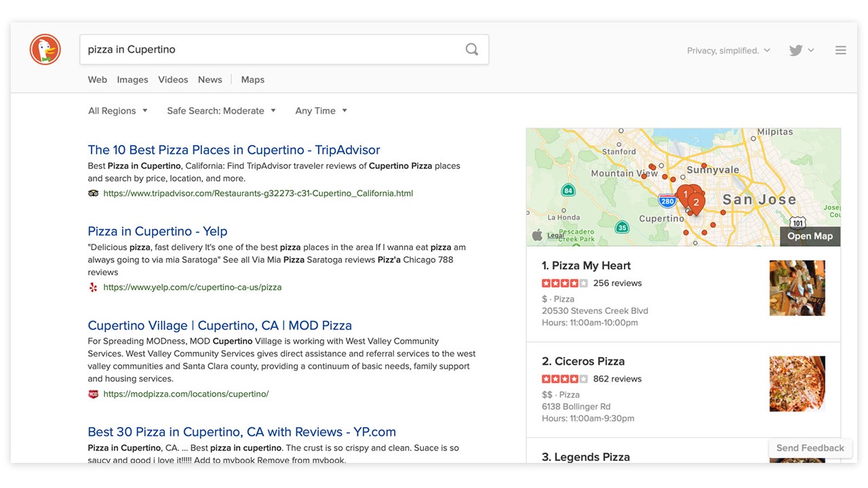This screenshot has width=868, height=488.
Task: Click the Send Feedback button
Action: (x=810, y=448)
